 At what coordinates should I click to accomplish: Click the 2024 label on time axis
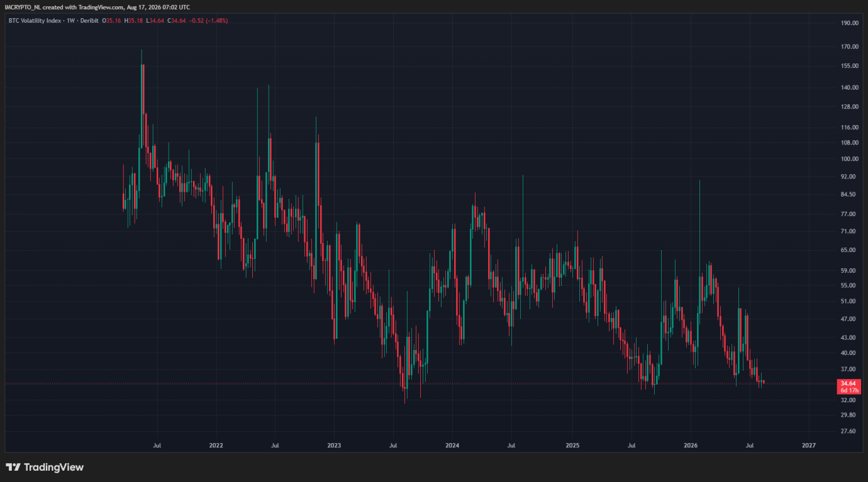coord(452,445)
